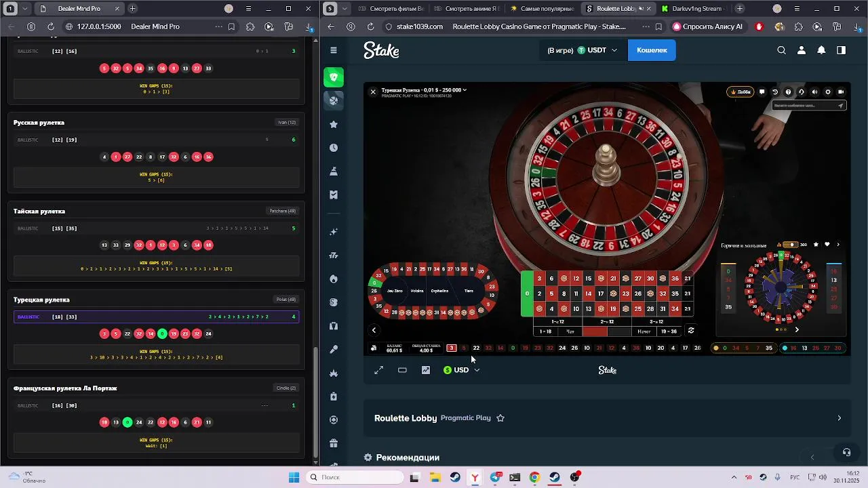Open the user profile icon in Stake header
The width and height of the screenshot is (868, 488).
pos(802,50)
